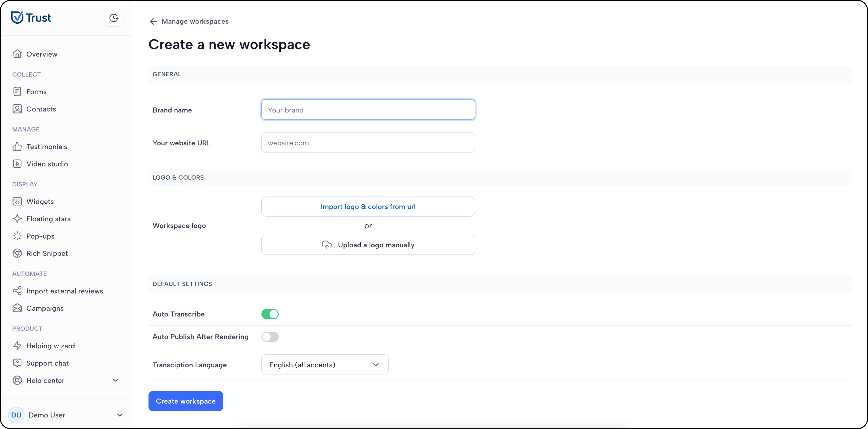Open the Widgets menu item
868x429 pixels.
[40, 202]
